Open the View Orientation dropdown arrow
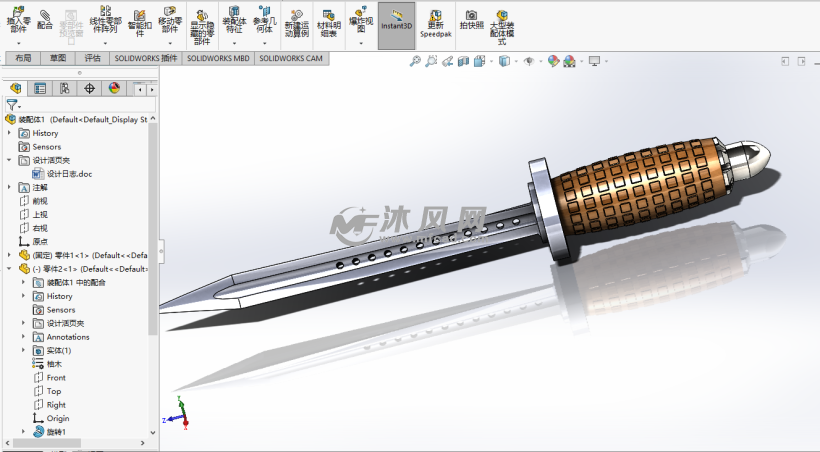 pyautogui.click(x=491, y=61)
